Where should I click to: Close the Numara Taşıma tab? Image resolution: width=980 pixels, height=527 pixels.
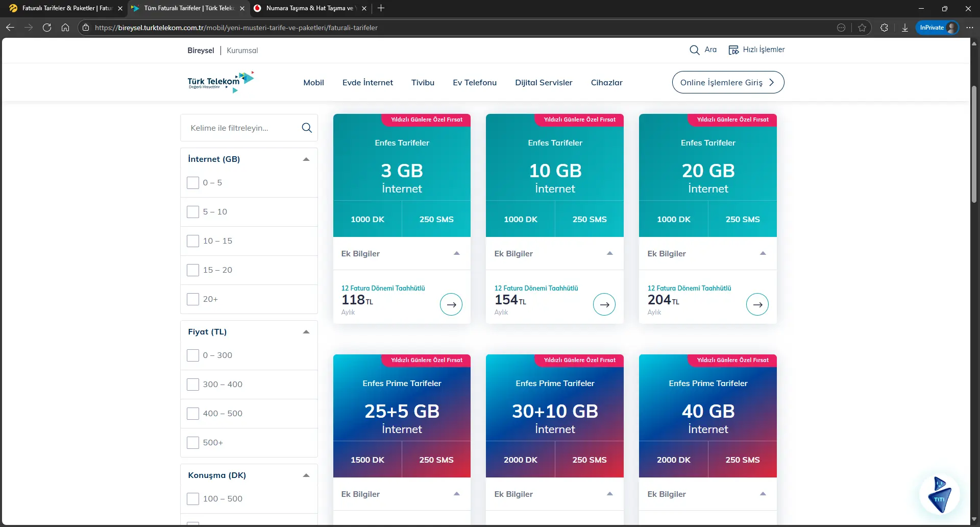point(364,8)
